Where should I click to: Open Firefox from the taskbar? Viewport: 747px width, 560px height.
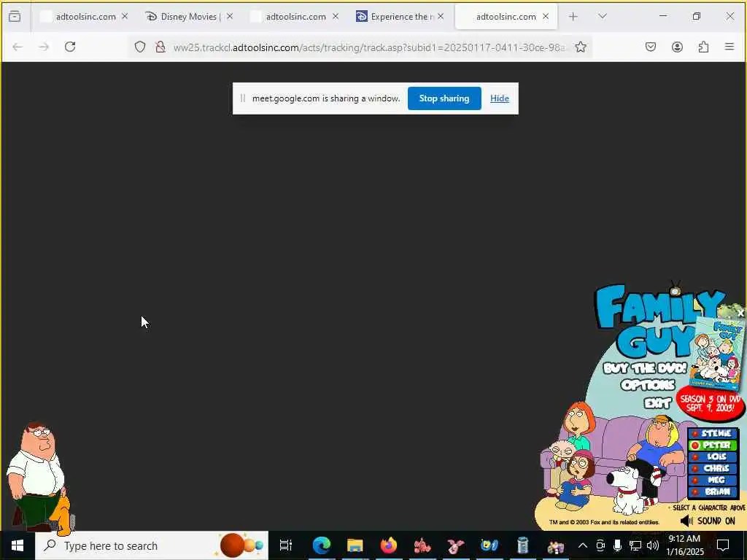(388, 545)
